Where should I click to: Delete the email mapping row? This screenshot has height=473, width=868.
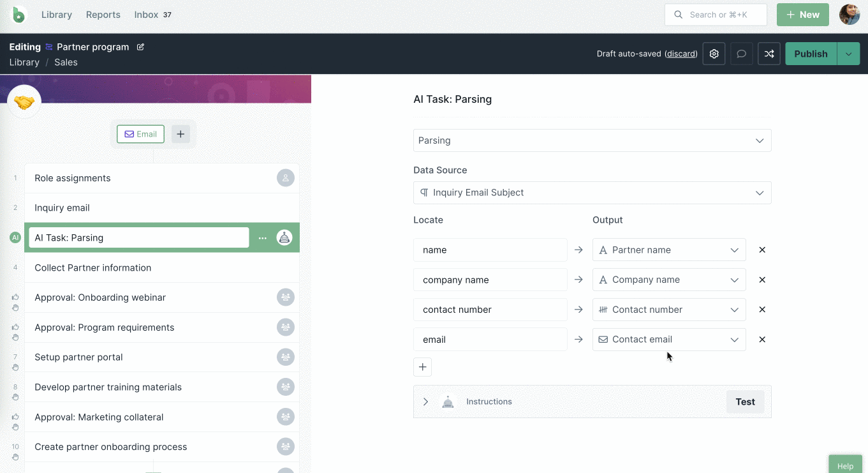(762, 340)
